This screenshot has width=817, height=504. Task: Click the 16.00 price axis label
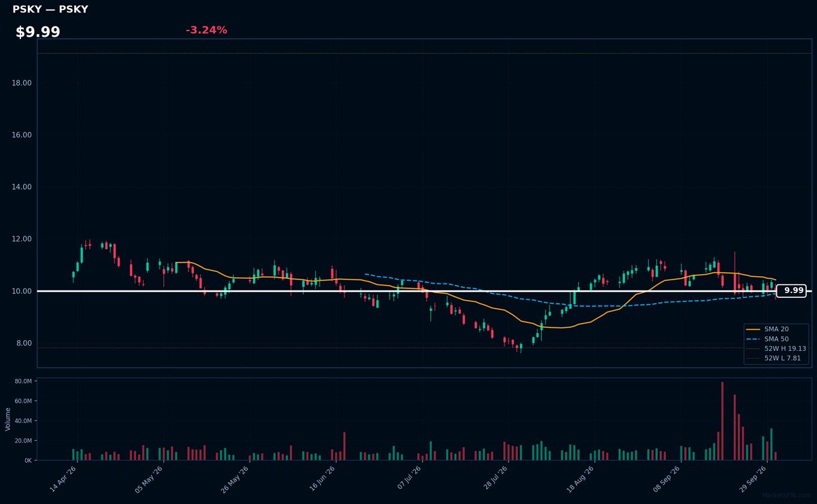coord(22,135)
